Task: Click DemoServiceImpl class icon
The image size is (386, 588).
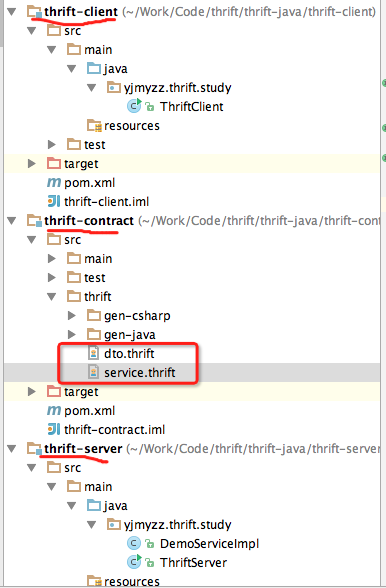Action: pos(134,543)
